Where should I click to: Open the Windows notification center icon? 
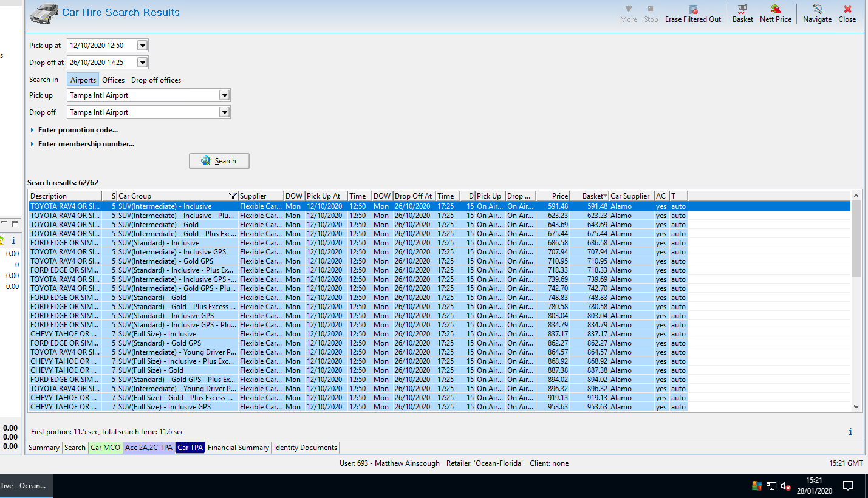pos(848,486)
